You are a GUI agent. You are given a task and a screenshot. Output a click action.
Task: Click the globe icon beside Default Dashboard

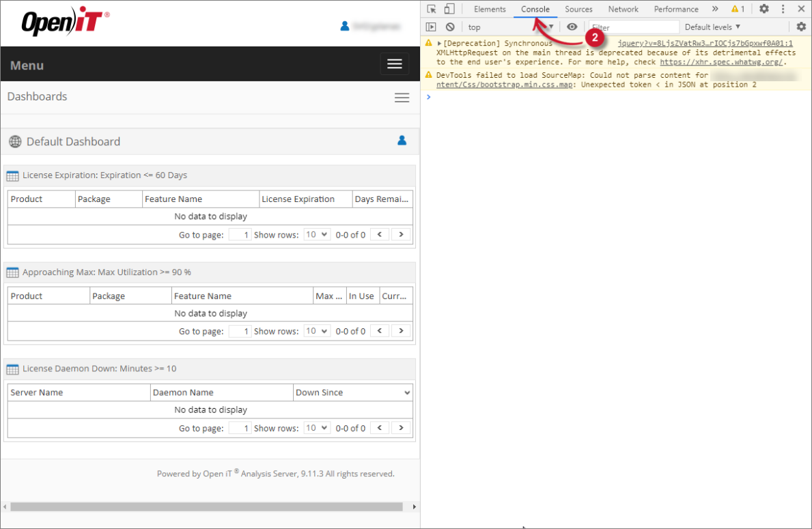(14, 141)
